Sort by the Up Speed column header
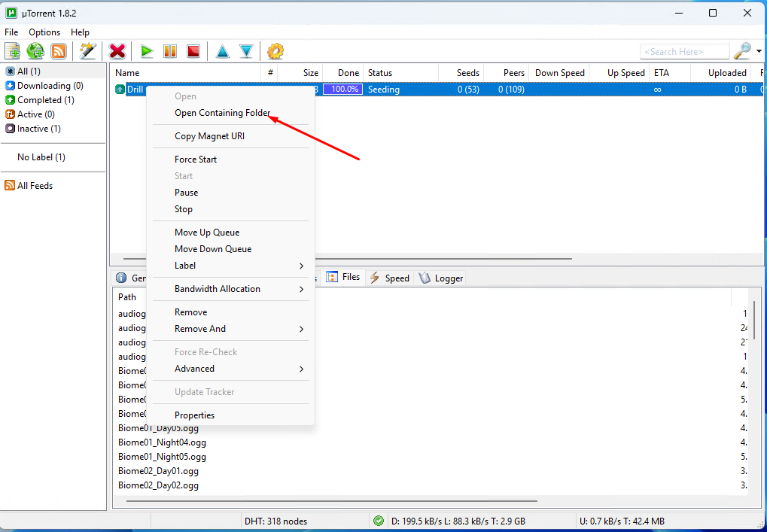The image size is (767, 532). pos(619,73)
